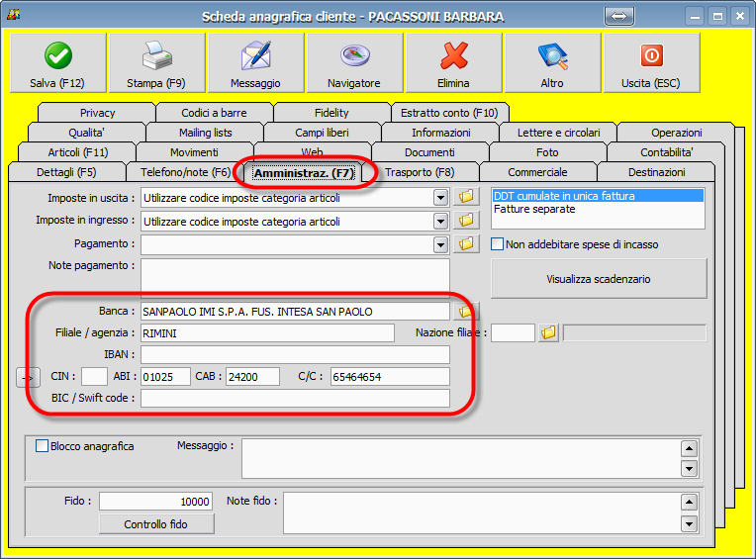Open the Documenti tab

click(429, 152)
